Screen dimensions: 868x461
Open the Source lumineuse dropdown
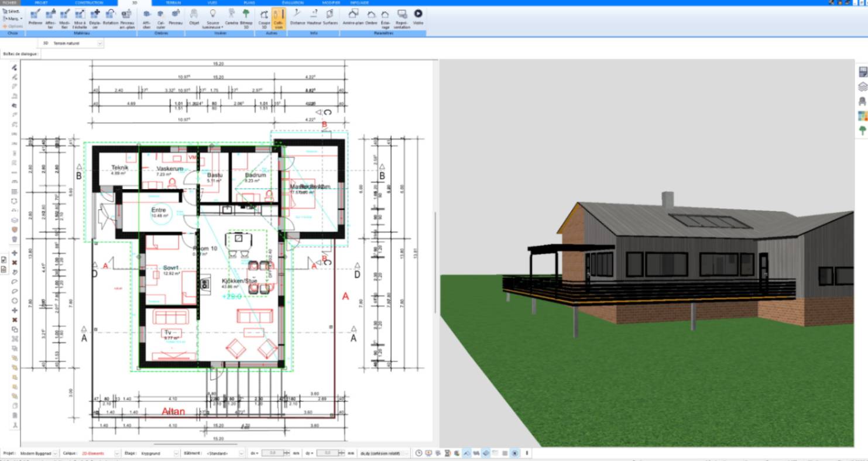pos(212,18)
